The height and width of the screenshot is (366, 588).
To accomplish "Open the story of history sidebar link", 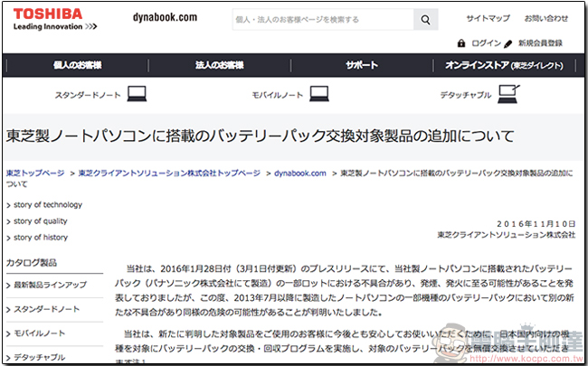I will pyautogui.click(x=41, y=238).
